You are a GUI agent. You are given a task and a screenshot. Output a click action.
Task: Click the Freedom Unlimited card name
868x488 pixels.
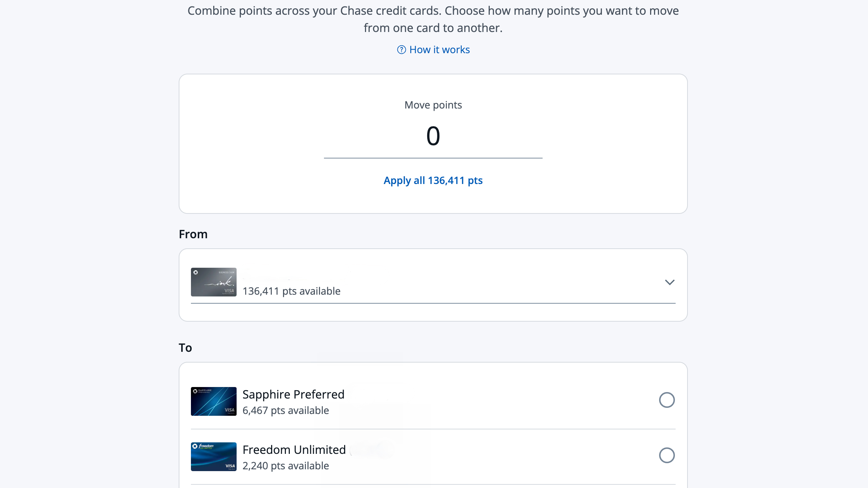[294, 450]
